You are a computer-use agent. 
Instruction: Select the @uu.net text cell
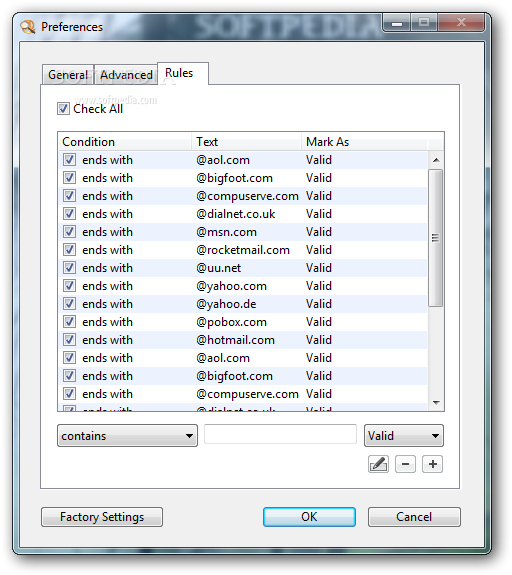pos(219,268)
